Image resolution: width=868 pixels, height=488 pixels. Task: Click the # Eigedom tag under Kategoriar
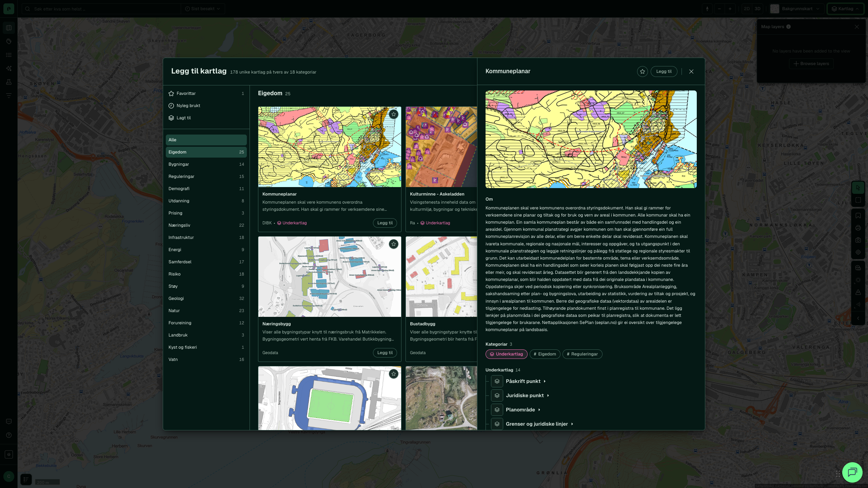coord(545,354)
